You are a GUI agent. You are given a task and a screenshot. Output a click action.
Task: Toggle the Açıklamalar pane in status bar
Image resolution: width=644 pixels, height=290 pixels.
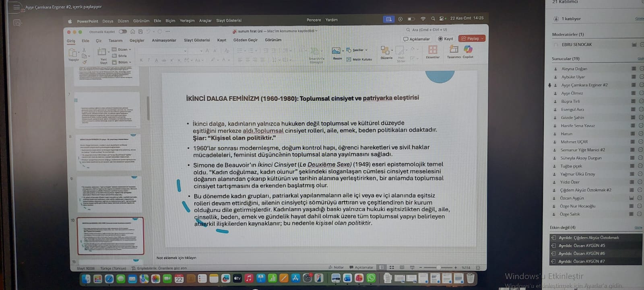(x=361, y=267)
